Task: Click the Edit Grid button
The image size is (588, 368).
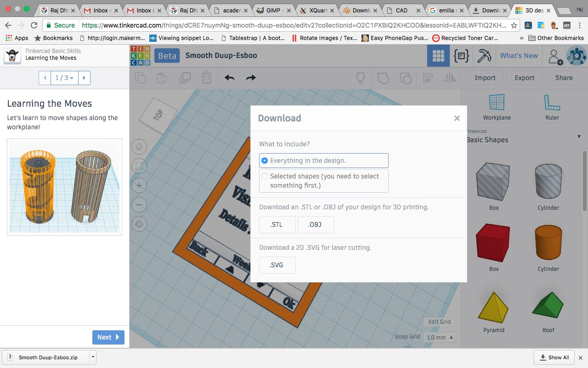Action: coord(440,322)
